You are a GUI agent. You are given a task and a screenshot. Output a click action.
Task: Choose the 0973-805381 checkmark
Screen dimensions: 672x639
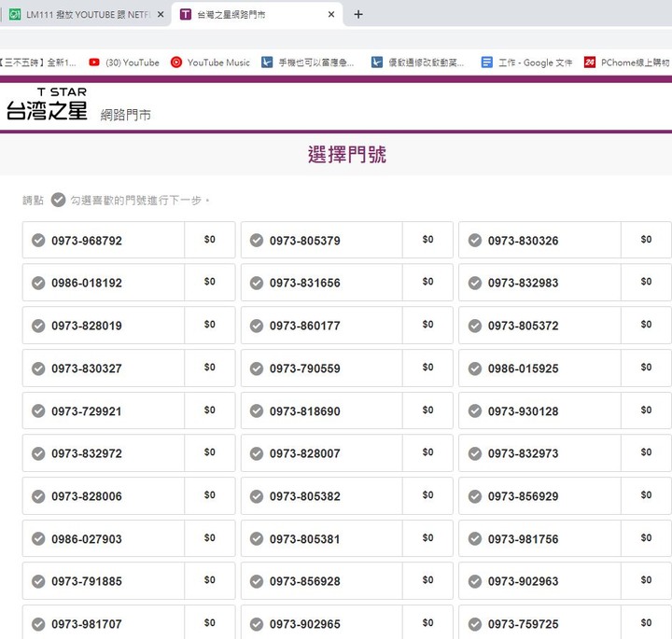[257, 539]
